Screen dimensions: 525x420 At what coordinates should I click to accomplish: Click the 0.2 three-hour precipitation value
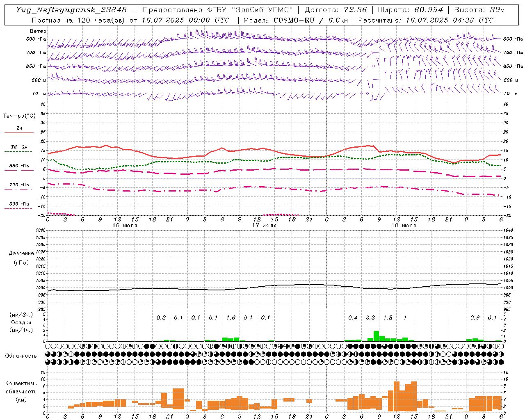161,317
